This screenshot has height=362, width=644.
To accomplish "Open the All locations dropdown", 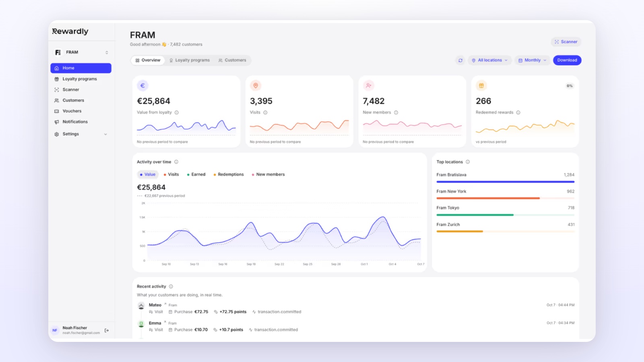I will pos(490,60).
